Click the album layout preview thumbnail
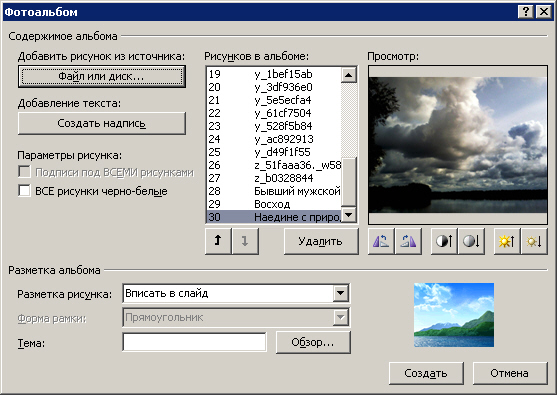Screen dimensions: 557x395 454,315
